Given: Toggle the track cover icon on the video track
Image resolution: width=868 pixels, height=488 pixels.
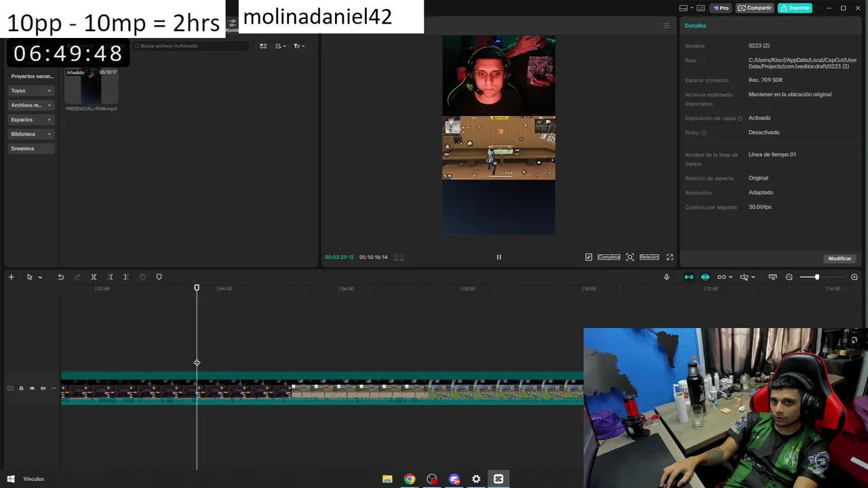Looking at the screenshot, I should 10,388.
